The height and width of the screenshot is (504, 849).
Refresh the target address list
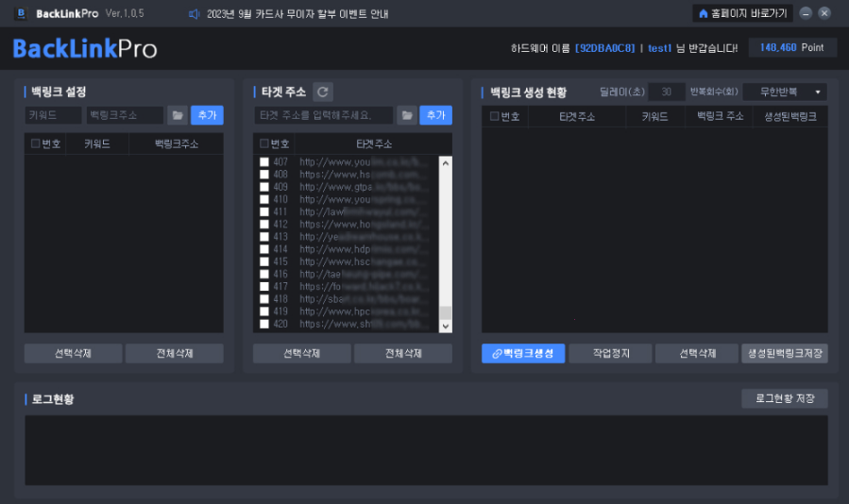323,92
